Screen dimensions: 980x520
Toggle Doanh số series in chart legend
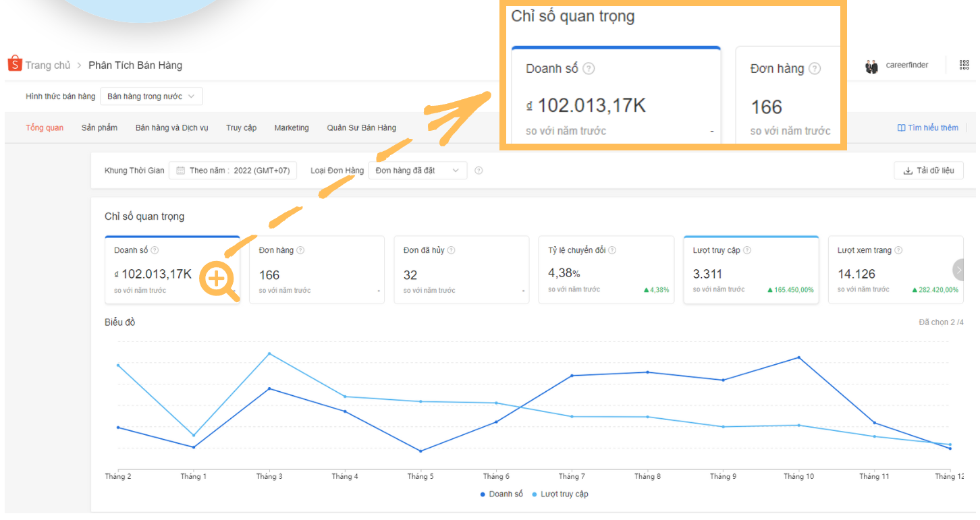501,494
